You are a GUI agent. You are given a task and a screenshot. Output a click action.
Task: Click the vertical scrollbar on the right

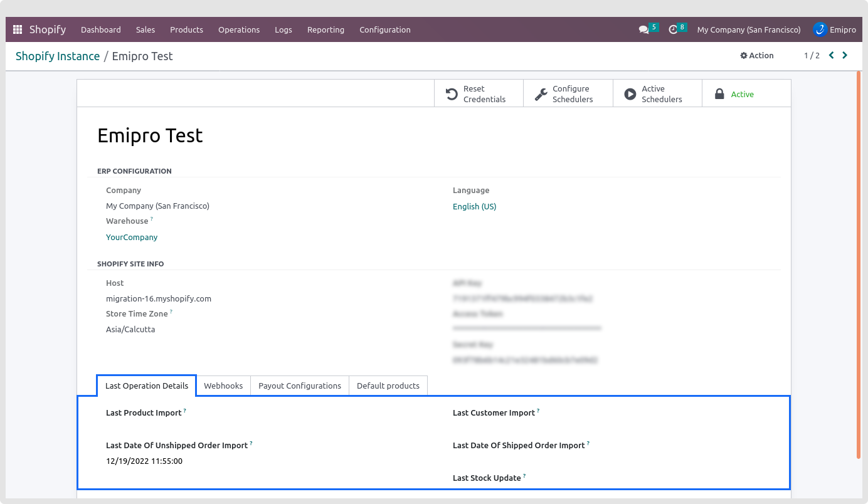859,264
